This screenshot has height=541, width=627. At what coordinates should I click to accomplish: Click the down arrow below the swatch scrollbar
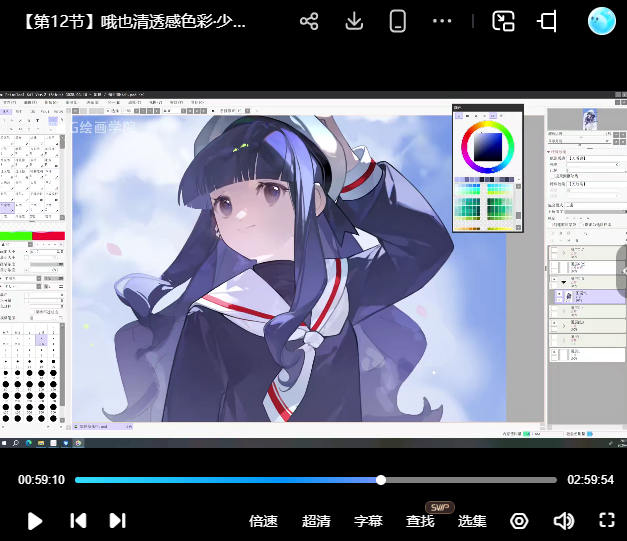518,228
